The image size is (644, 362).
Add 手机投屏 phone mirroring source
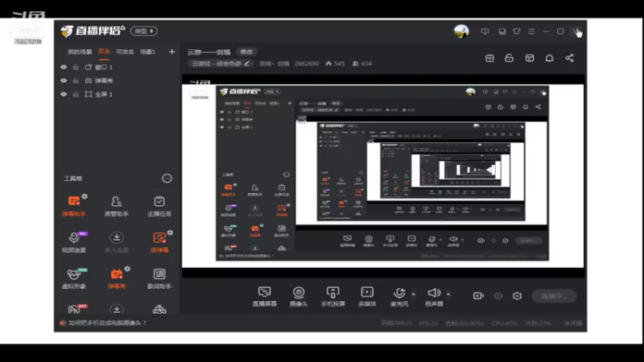pos(332,296)
